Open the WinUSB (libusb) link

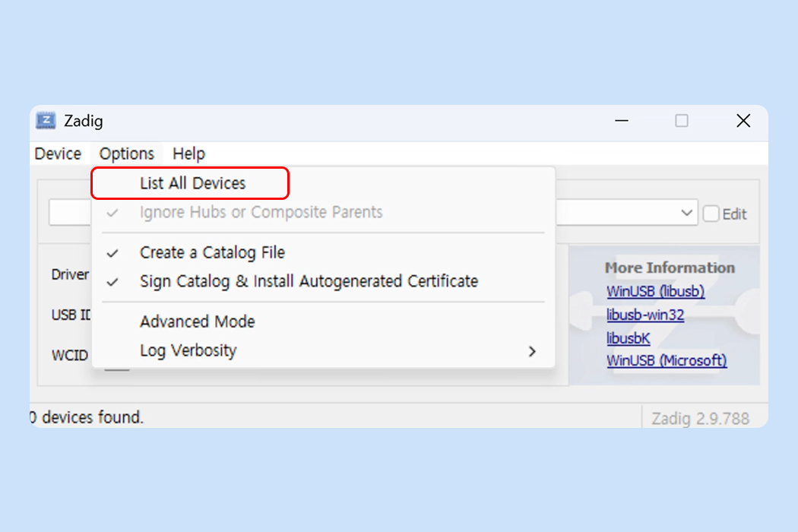(655, 292)
